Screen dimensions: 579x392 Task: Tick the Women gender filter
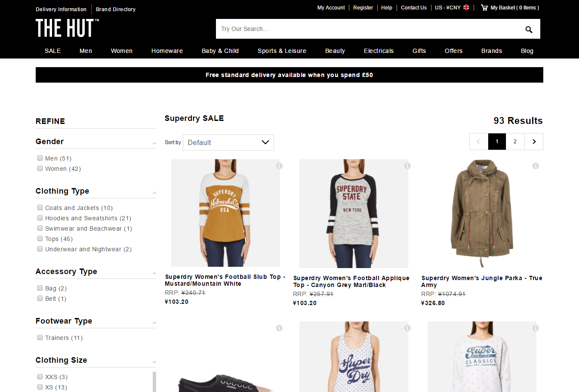click(x=40, y=168)
